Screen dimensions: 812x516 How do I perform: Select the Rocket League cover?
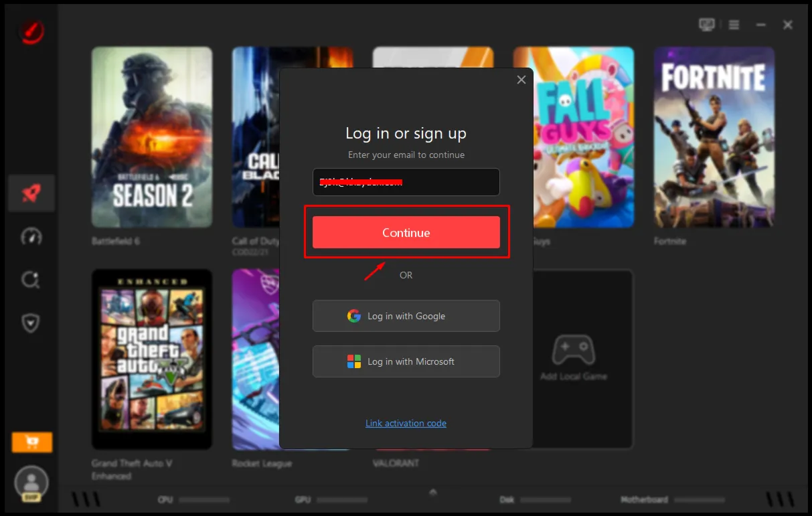pos(256,359)
